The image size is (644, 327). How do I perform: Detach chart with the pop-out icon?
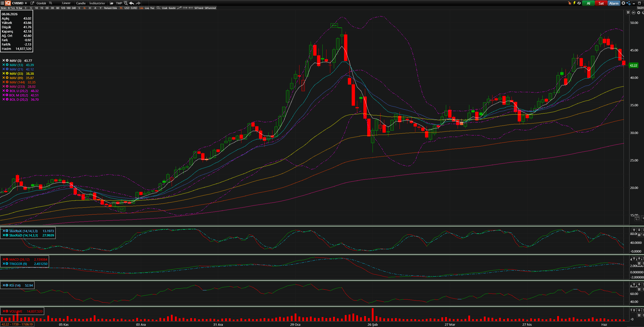(32, 3)
